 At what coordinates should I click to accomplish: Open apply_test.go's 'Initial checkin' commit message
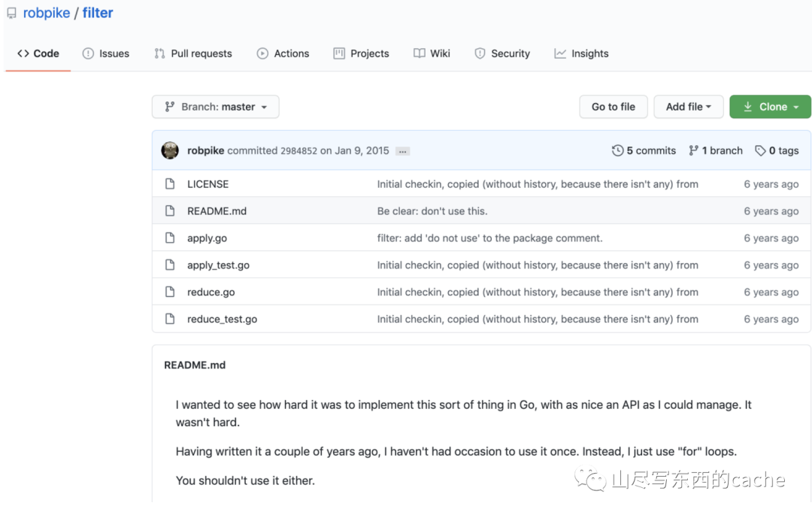[538, 265]
